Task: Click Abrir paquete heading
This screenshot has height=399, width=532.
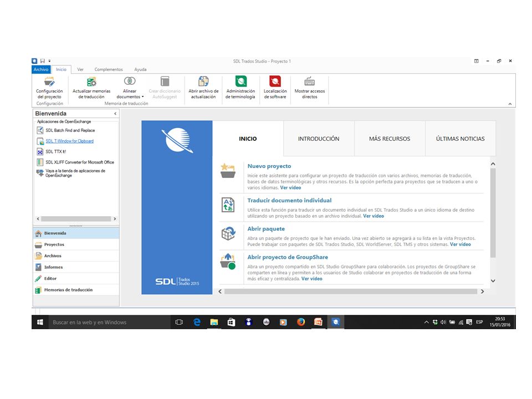Action: coord(266,229)
